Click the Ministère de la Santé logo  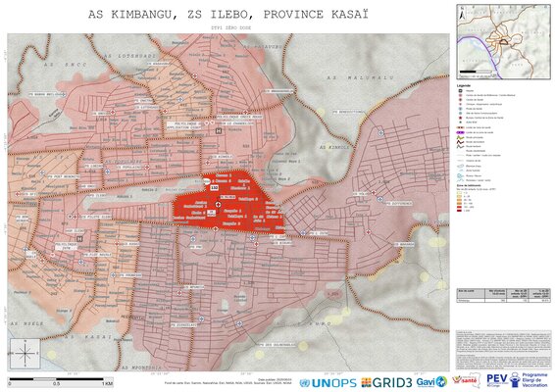tap(466, 380)
